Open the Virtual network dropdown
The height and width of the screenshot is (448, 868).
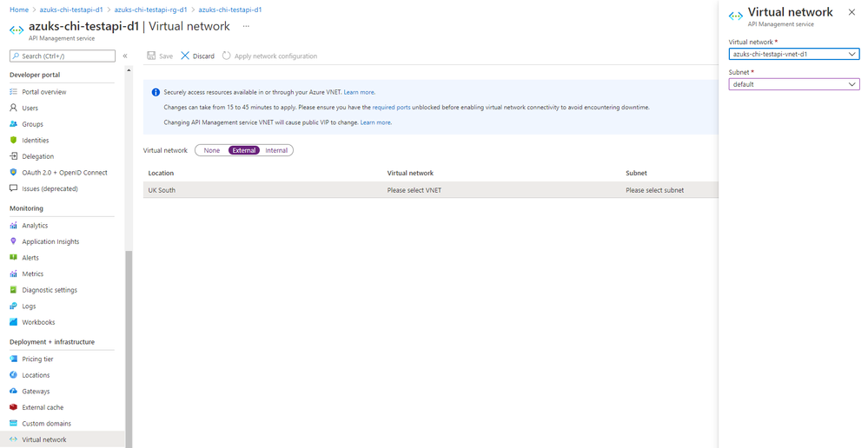794,54
